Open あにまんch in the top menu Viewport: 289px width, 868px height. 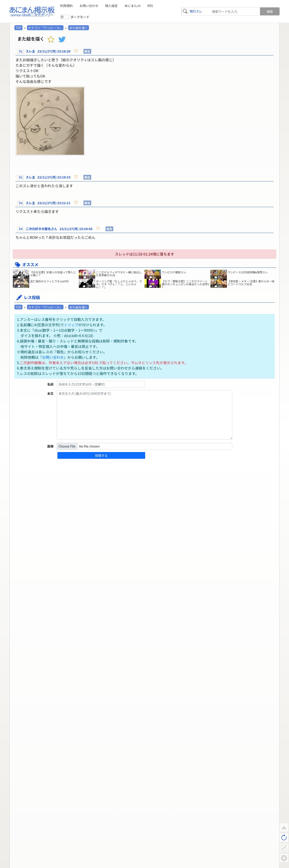[133, 6]
